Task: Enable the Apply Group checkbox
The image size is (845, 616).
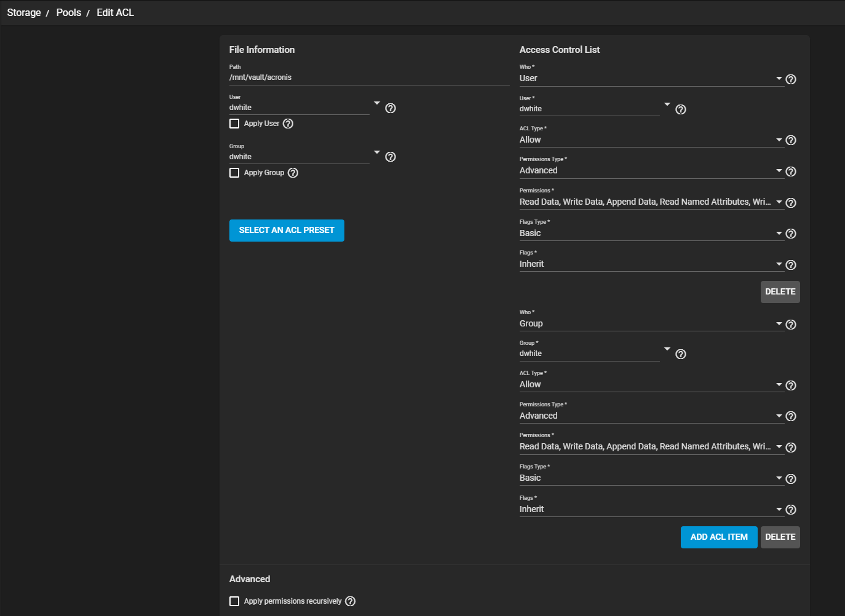Action: point(234,173)
